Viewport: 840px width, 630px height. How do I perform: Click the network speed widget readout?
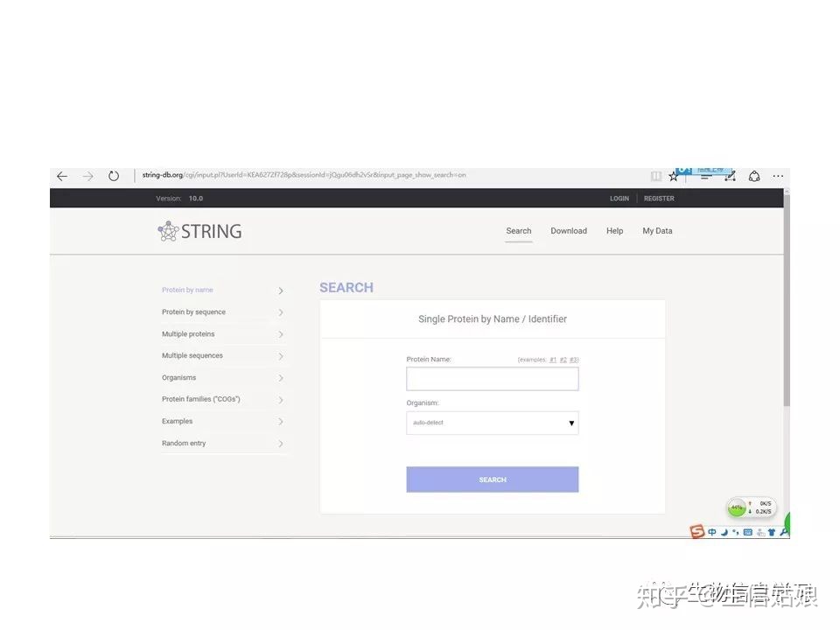tap(762, 507)
